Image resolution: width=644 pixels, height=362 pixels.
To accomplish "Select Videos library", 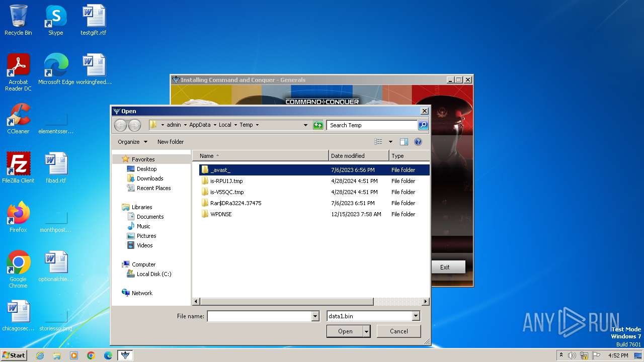I will (144, 245).
